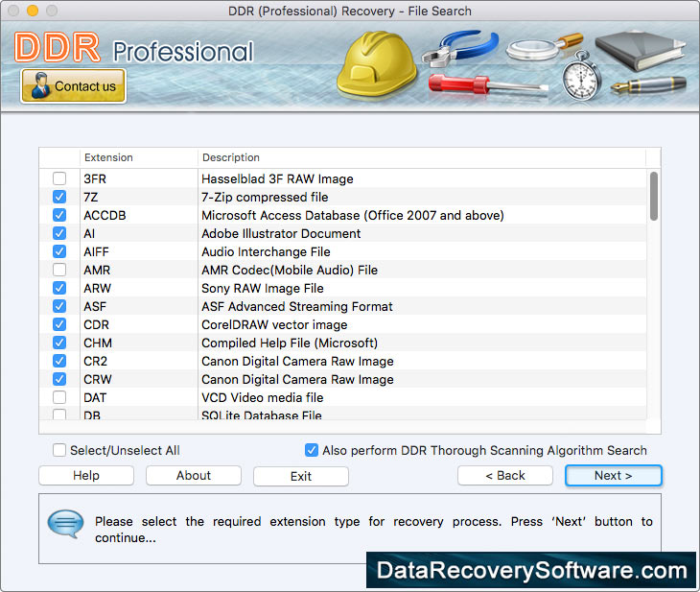Check the 3FR extension checkbox
The width and height of the screenshot is (700, 592).
[59, 178]
